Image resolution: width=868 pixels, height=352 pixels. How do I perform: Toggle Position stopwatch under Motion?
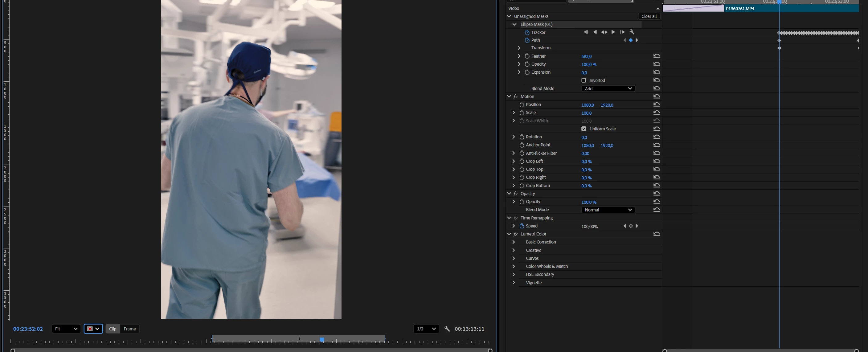tap(522, 105)
